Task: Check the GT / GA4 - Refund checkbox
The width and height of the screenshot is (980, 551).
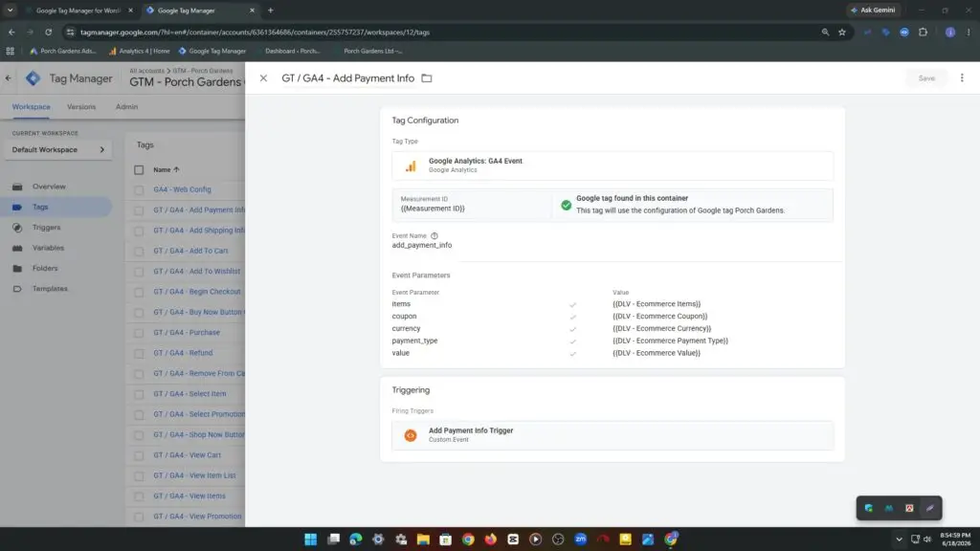Action: click(139, 353)
